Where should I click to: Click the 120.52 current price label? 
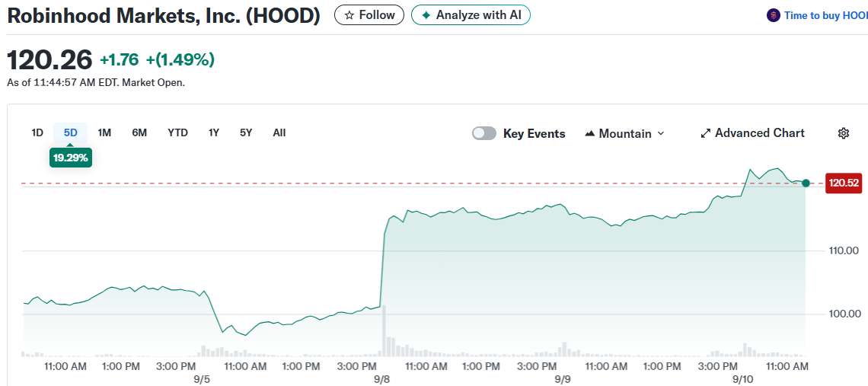843,183
